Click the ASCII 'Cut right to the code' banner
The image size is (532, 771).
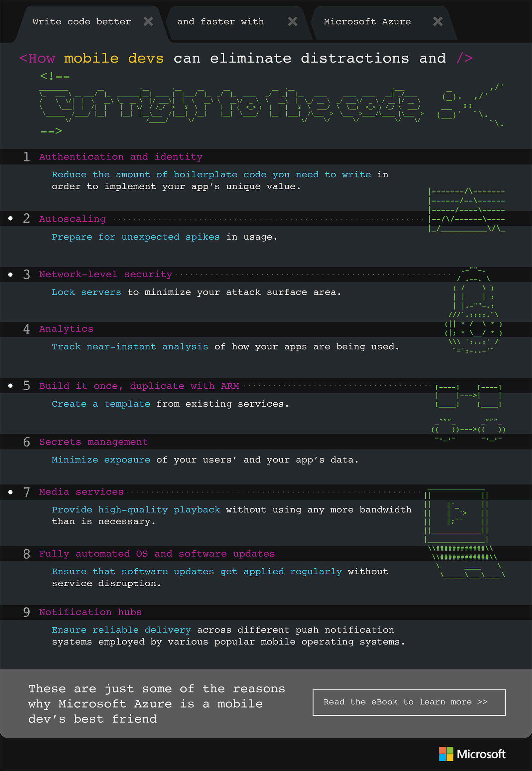point(232,106)
